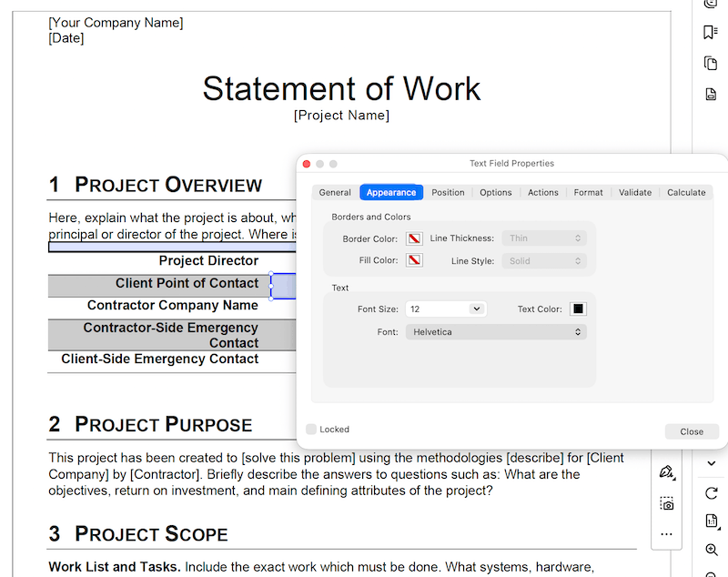Click the "Client-Side Emergency Contact" label
Image resolution: width=728 pixels, height=577 pixels.
[x=160, y=359]
